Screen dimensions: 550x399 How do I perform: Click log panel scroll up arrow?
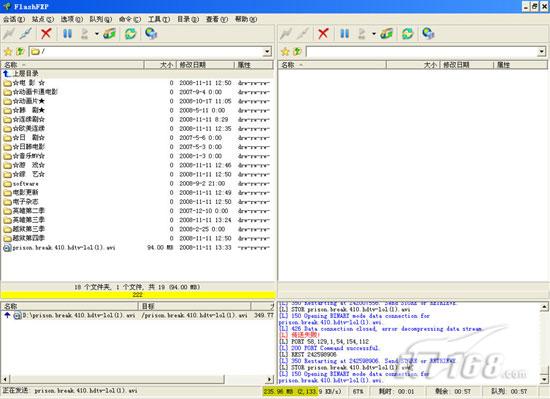point(544,307)
